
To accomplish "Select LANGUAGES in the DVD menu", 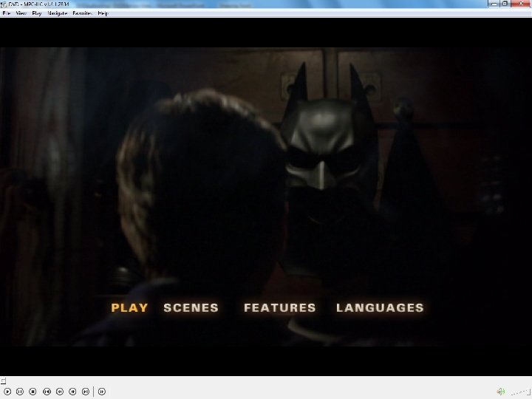I will (380, 307).
